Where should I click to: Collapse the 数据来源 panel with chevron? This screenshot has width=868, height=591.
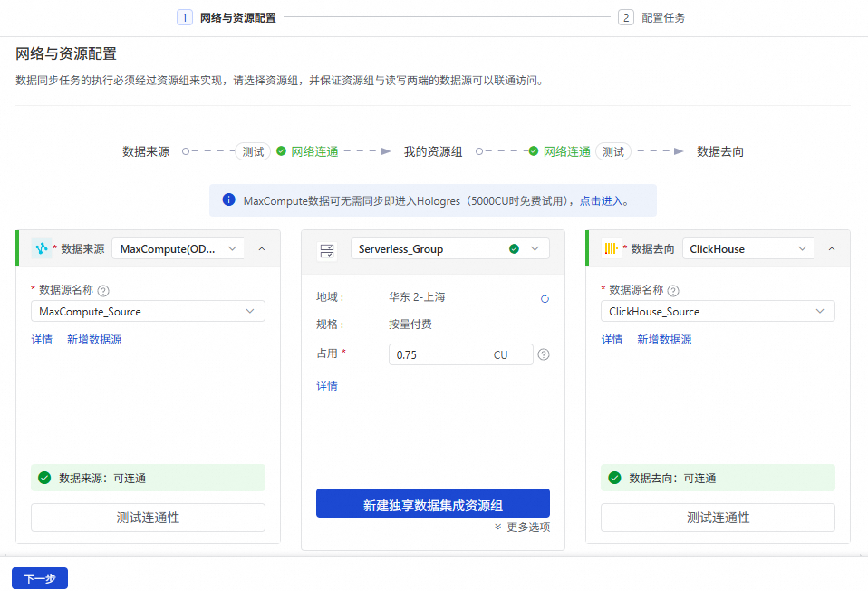(262, 248)
